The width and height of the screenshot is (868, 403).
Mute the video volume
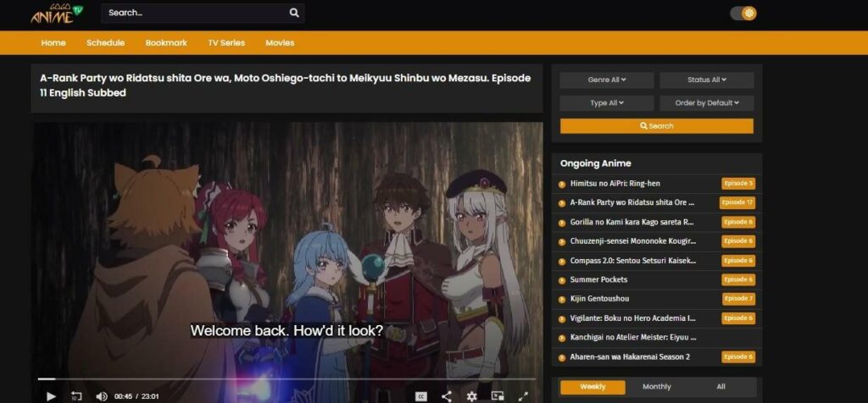pyautogui.click(x=102, y=396)
